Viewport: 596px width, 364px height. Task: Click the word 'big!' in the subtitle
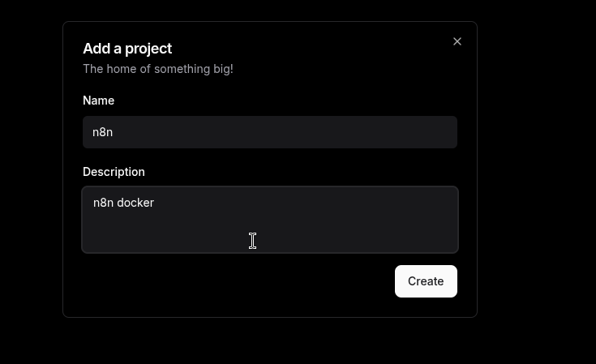pos(221,69)
